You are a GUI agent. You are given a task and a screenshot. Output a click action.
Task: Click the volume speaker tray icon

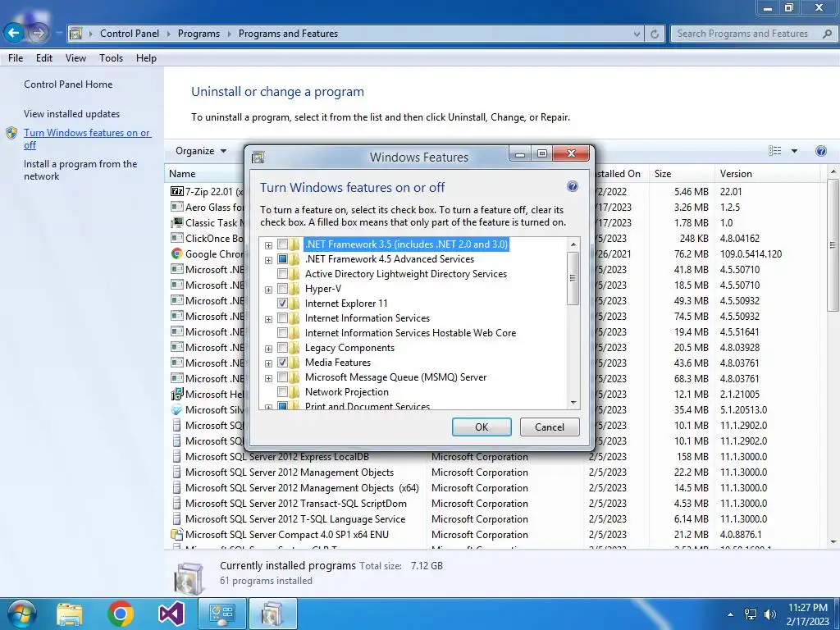769,614
